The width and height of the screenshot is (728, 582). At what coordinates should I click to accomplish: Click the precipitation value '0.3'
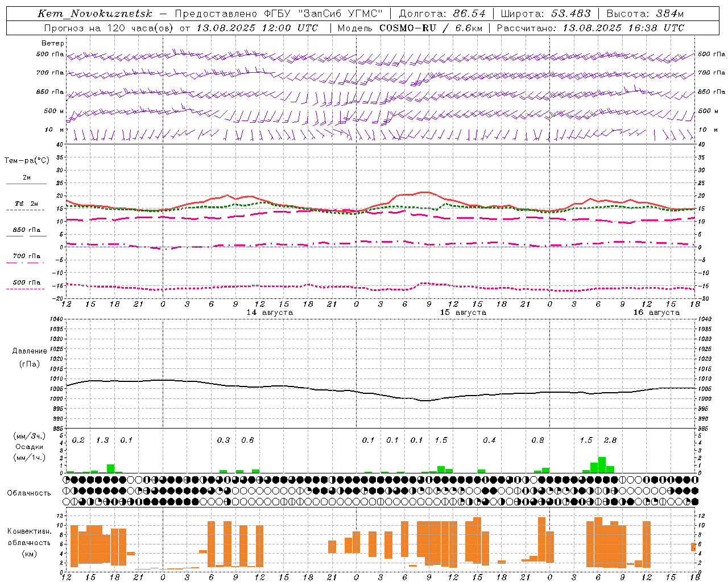coord(224,440)
